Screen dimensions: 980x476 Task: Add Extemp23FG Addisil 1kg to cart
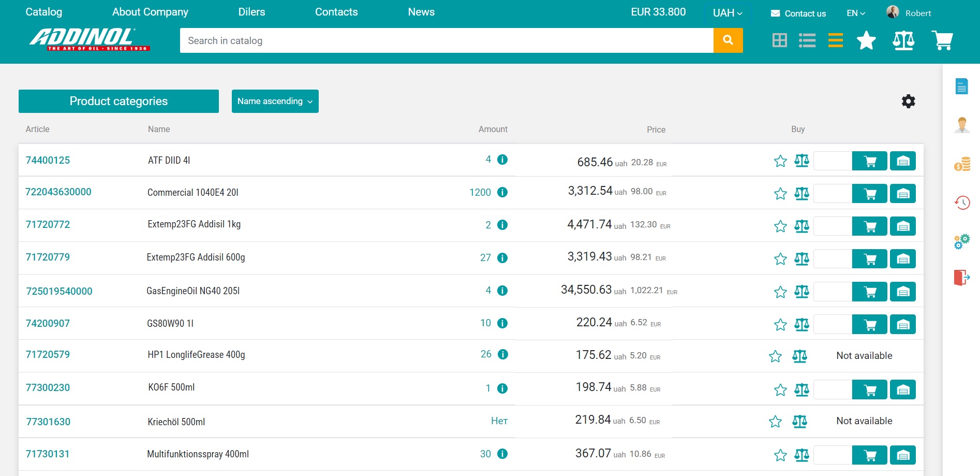point(870,226)
